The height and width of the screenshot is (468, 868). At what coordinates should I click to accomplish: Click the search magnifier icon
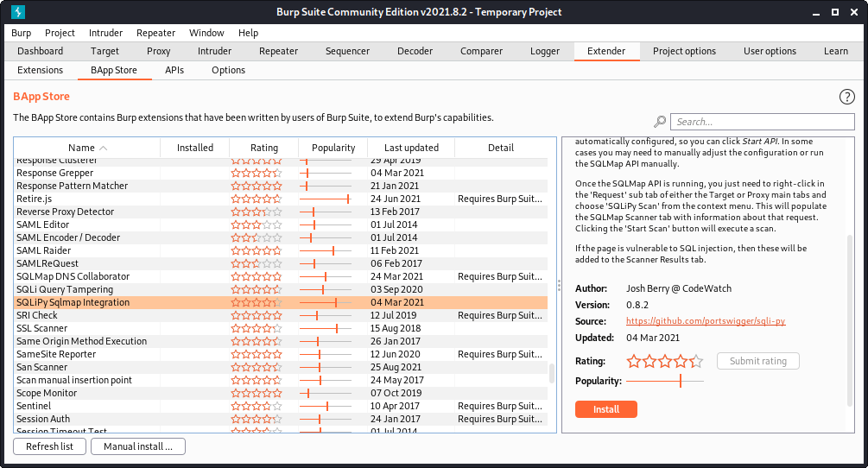[660, 121]
